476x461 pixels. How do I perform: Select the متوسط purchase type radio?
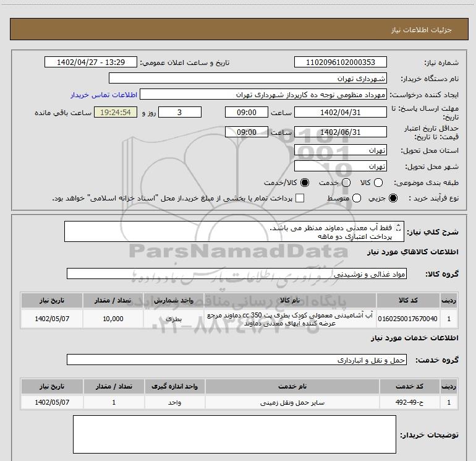(x=357, y=198)
